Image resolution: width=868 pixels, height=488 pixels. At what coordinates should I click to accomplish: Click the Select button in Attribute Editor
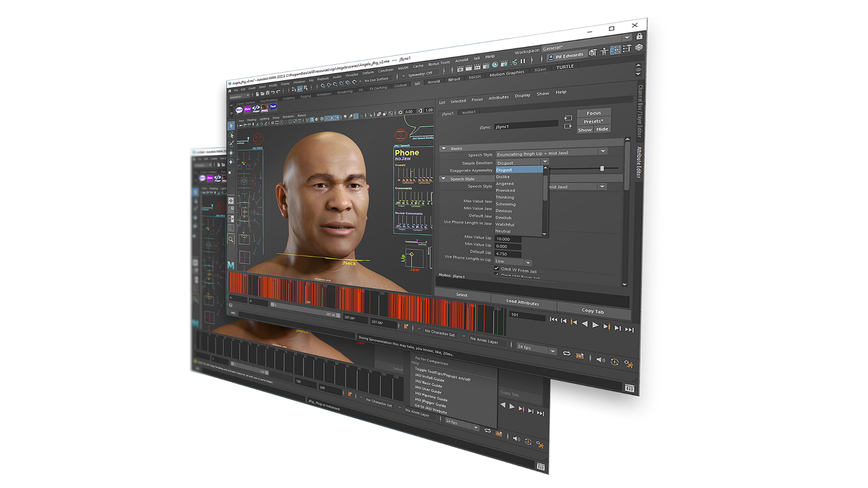(462, 295)
